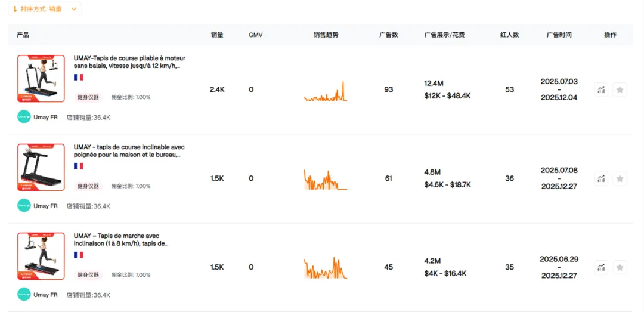Open analytics chart icon for second treadmill
This screenshot has height=312, width=644.
tap(601, 178)
